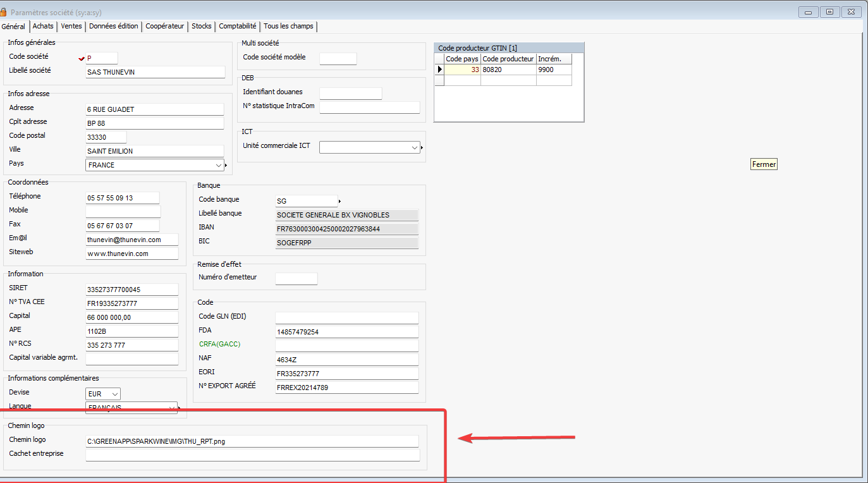This screenshot has width=868, height=483.
Task: Open the Unité commerciale ICT combo box
Action: (414, 147)
